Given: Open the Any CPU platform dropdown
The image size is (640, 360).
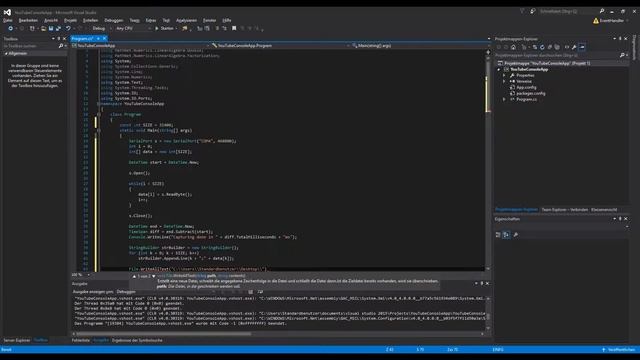Looking at the screenshot, I should coord(133,28).
